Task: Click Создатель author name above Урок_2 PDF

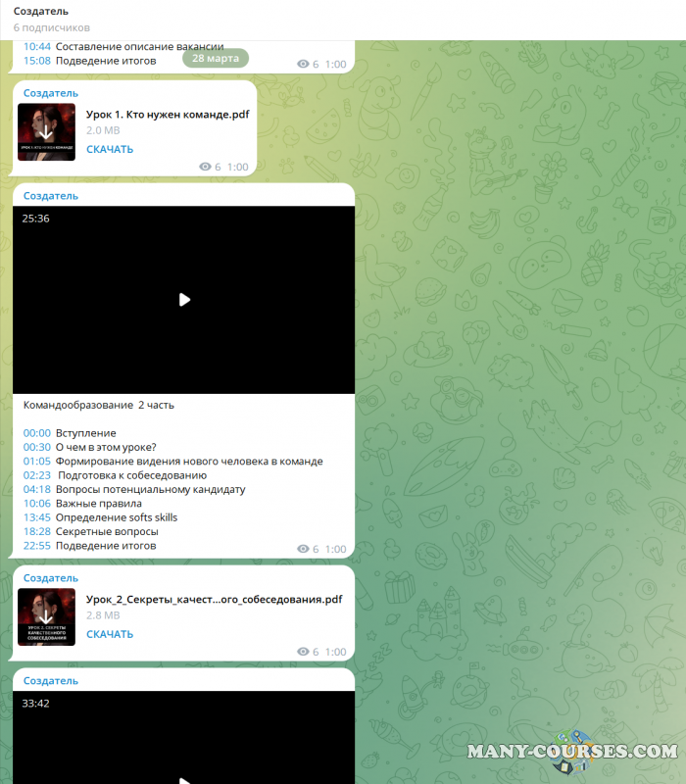Action: 50,578
